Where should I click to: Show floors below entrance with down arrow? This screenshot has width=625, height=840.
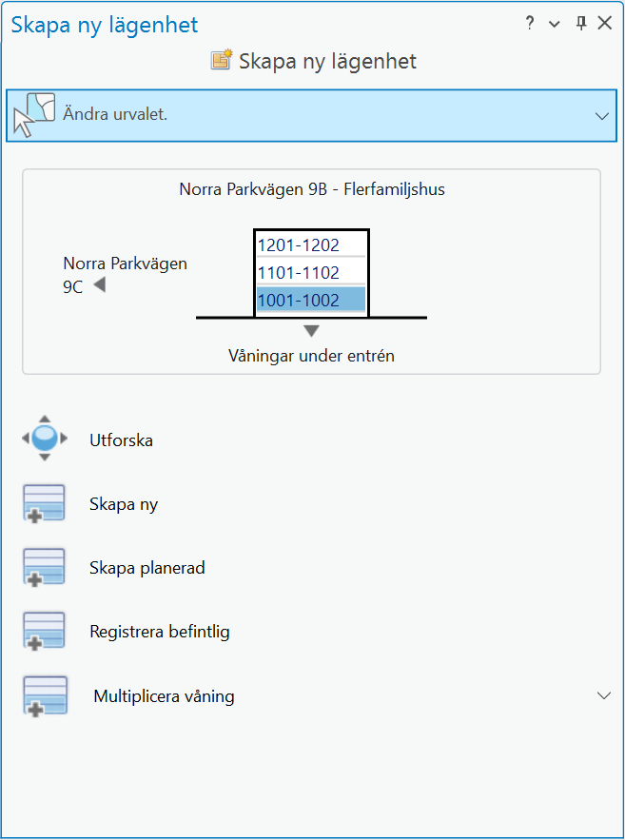click(x=311, y=331)
